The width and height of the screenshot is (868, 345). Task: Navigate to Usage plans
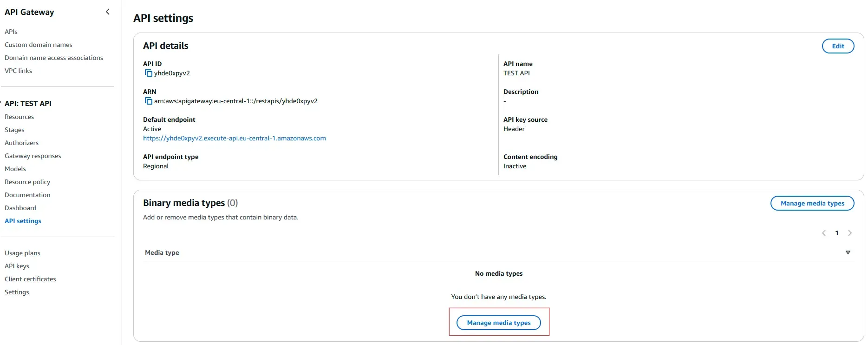tap(22, 252)
